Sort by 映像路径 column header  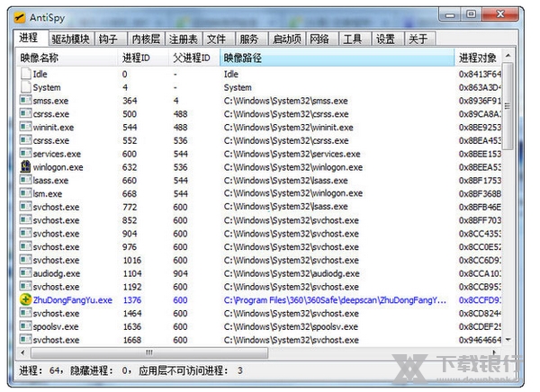coord(337,58)
